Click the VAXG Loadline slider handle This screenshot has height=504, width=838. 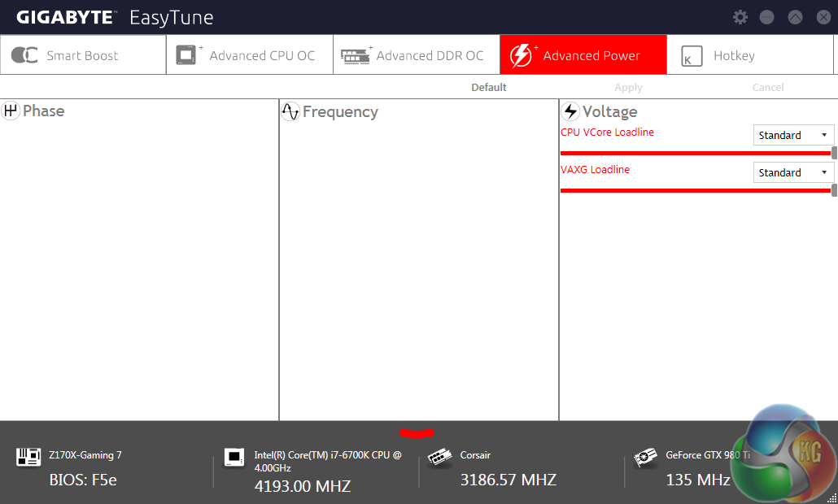point(834,190)
